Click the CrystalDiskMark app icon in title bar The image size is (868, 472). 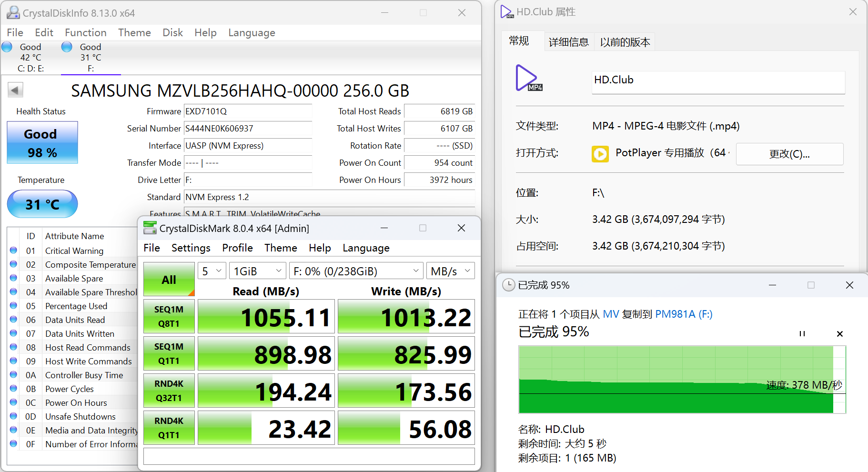click(150, 228)
